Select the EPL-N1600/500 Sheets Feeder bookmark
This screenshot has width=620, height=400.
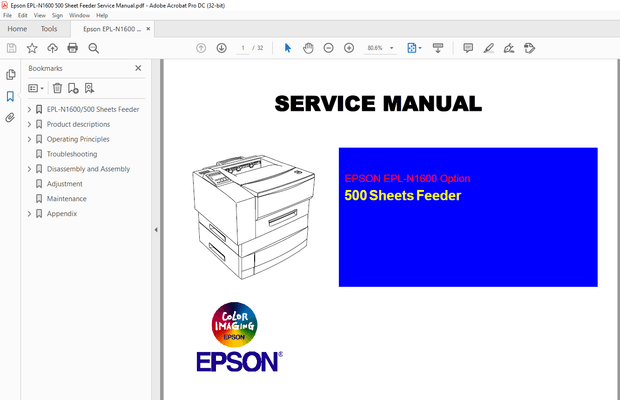pos(93,109)
